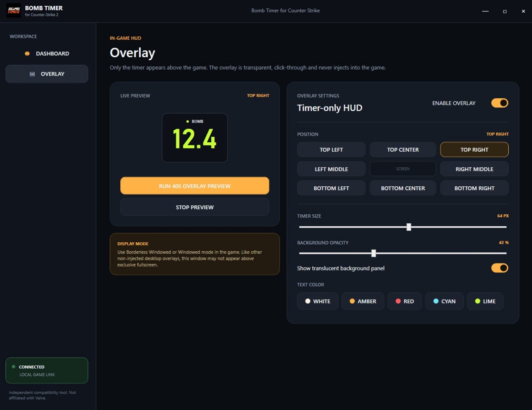532x410 pixels.
Task: Run the 40s overlay preview
Action: click(x=195, y=186)
